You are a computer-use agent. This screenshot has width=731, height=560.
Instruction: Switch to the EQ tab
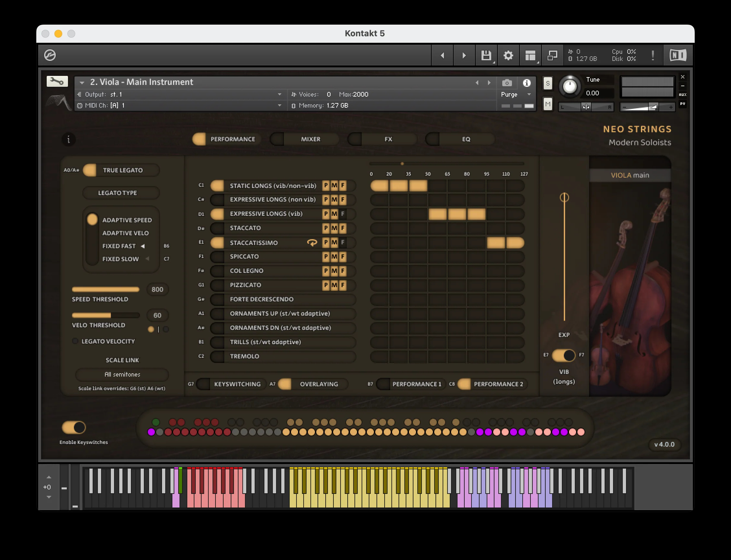pyautogui.click(x=460, y=139)
